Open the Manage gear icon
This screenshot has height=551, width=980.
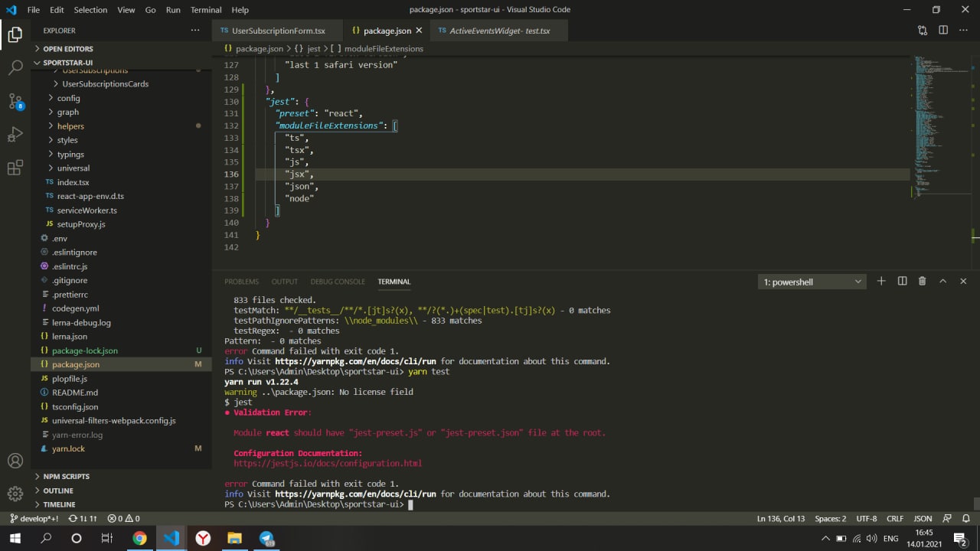15,494
